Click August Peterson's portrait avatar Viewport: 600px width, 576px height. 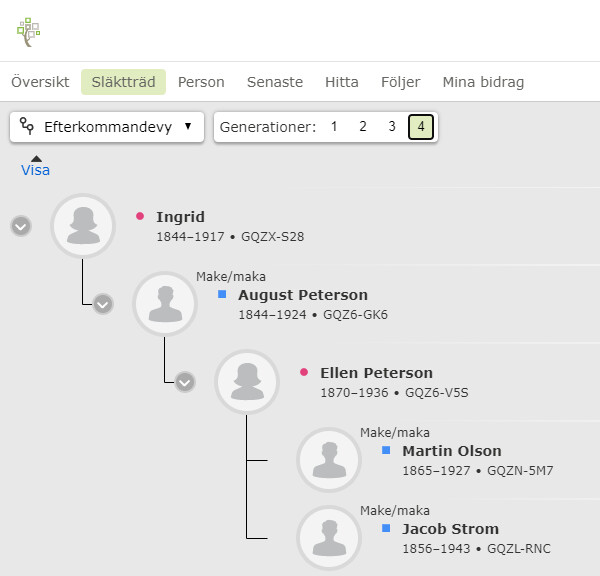click(166, 305)
